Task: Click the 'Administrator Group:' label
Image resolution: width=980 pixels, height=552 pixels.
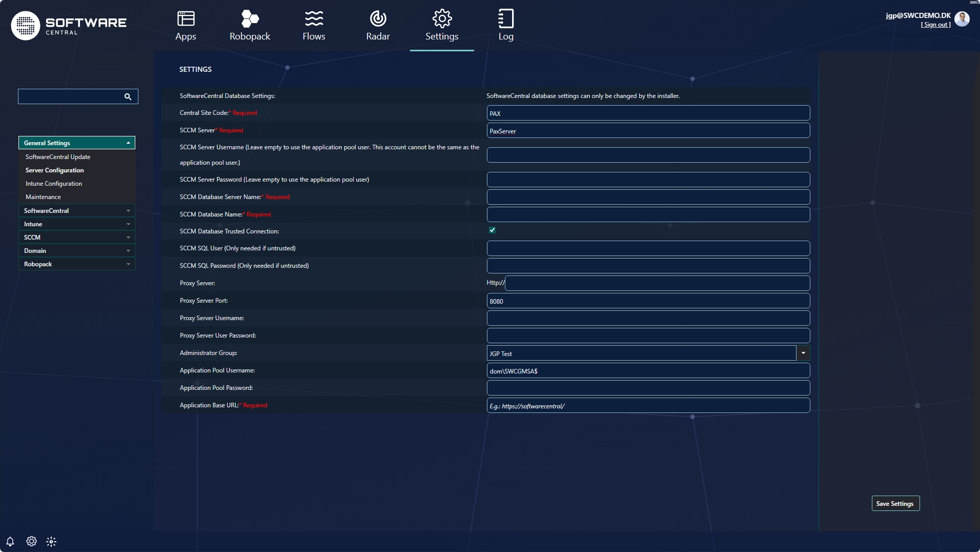Action: [209, 353]
